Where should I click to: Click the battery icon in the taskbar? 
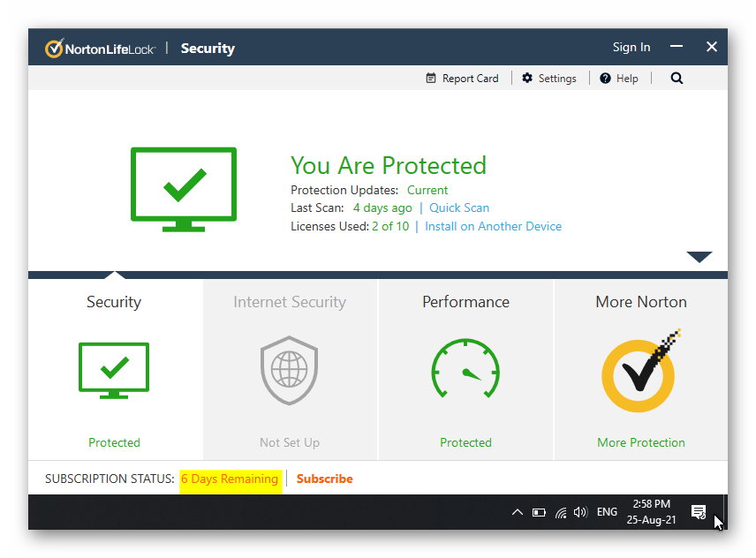click(539, 512)
